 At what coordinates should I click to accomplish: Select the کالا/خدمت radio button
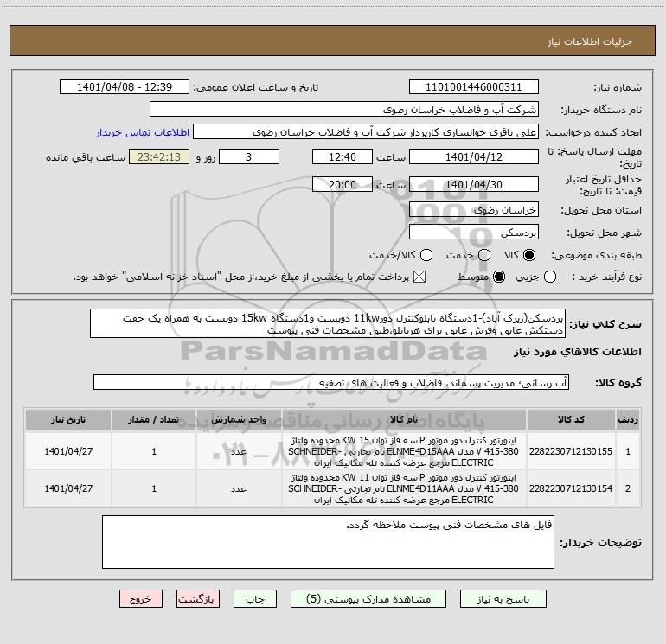pyautogui.click(x=426, y=255)
